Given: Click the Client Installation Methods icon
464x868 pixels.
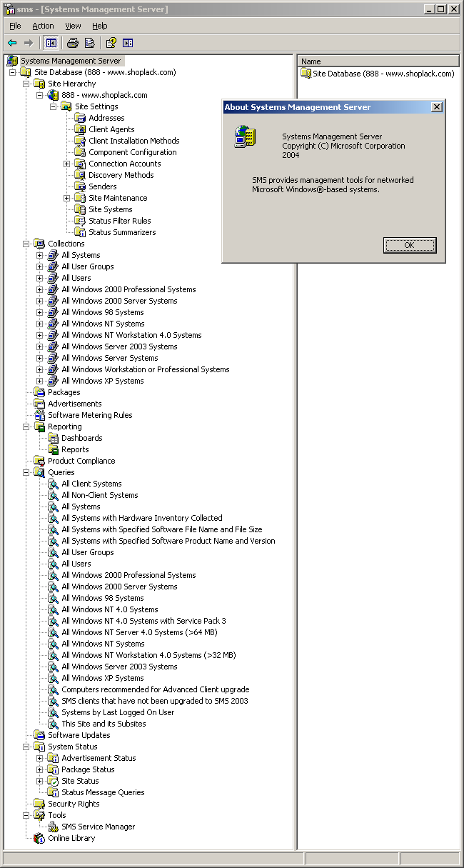Looking at the screenshot, I should (80, 141).
